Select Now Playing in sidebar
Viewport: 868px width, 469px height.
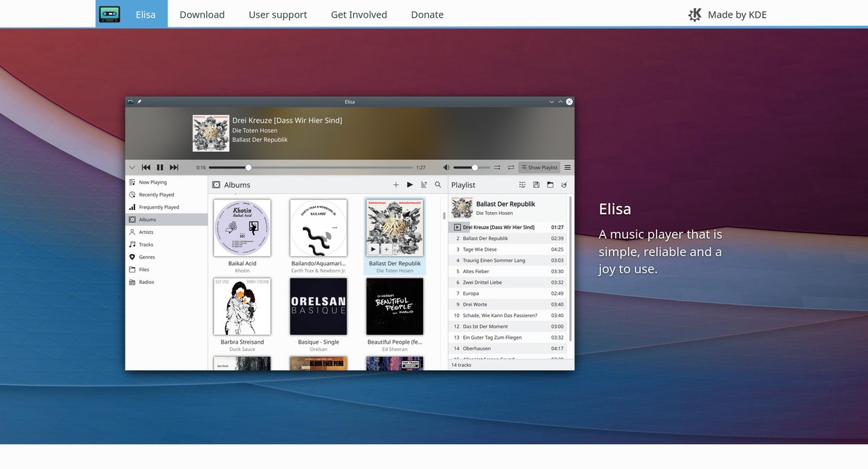coord(167,182)
